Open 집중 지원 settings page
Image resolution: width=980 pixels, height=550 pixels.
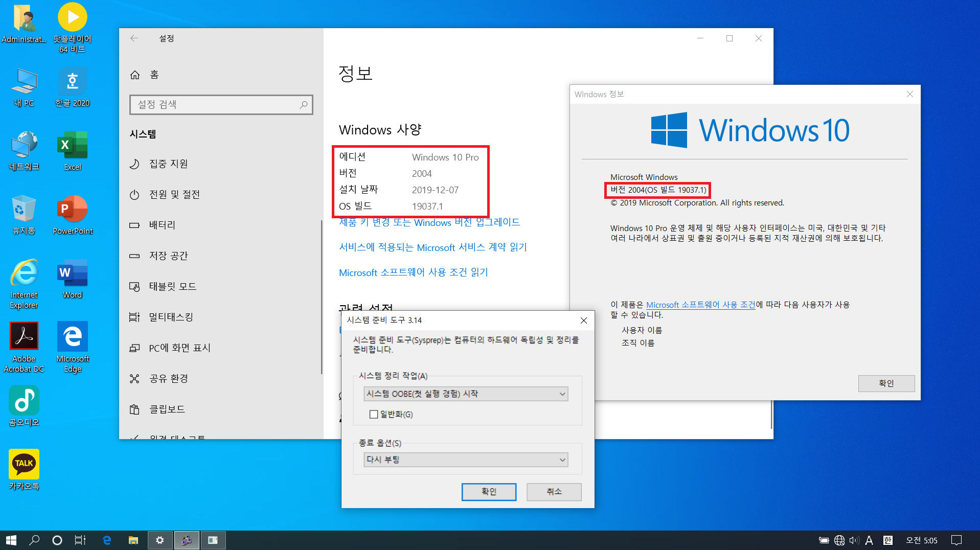(x=220, y=164)
